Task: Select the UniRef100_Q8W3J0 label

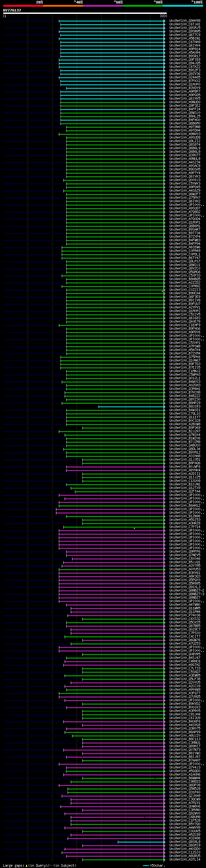Action: pos(185,113)
